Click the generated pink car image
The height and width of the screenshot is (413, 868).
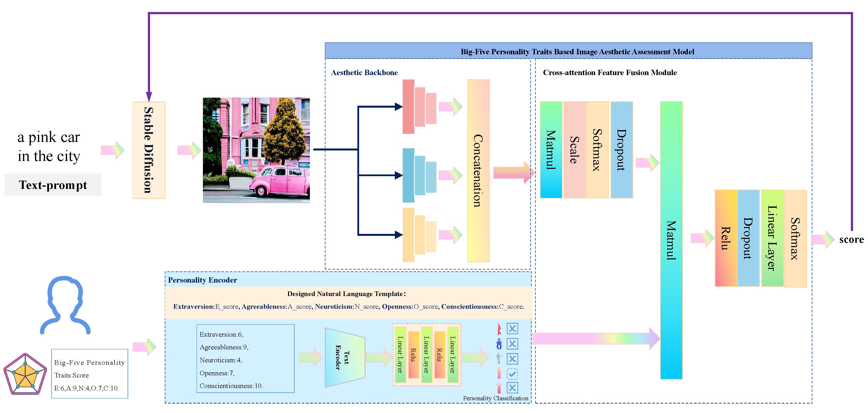[256, 150]
